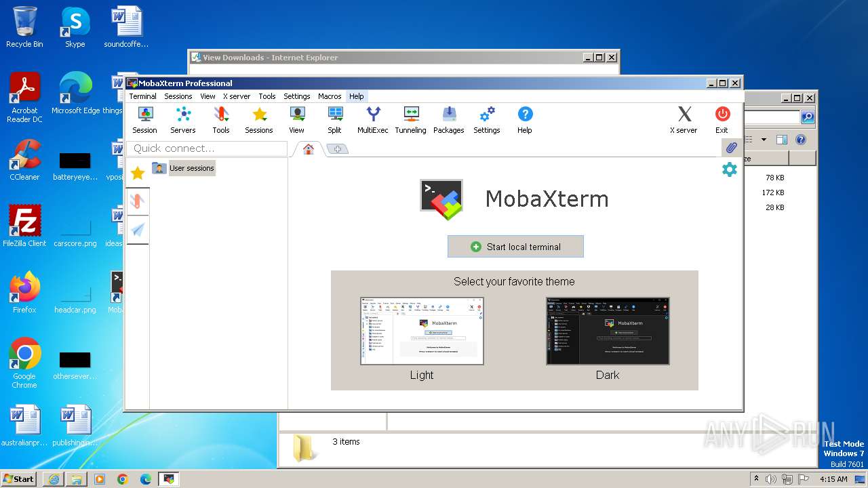This screenshot has width=868, height=488.
Task: Open the Settings gears toolbar icon
Action: 487,121
